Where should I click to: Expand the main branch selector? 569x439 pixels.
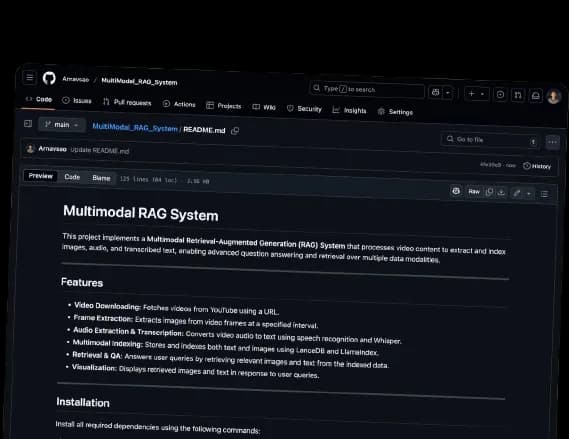[61, 125]
